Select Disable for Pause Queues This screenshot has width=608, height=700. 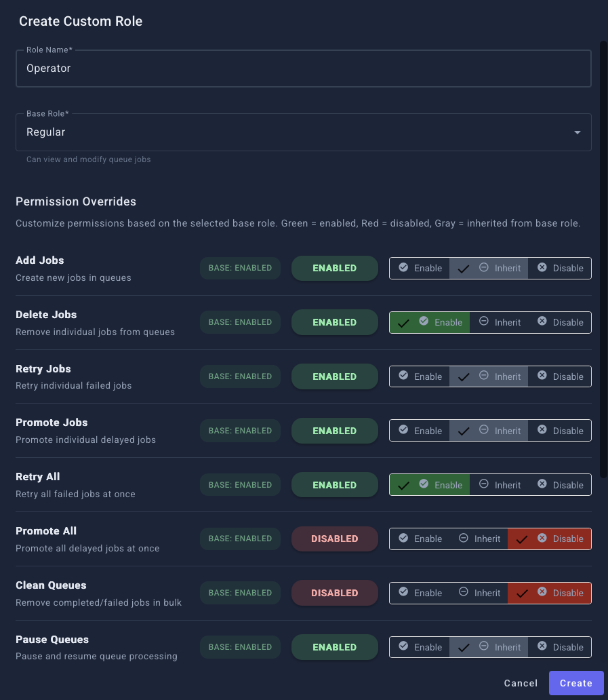point(560,647)
